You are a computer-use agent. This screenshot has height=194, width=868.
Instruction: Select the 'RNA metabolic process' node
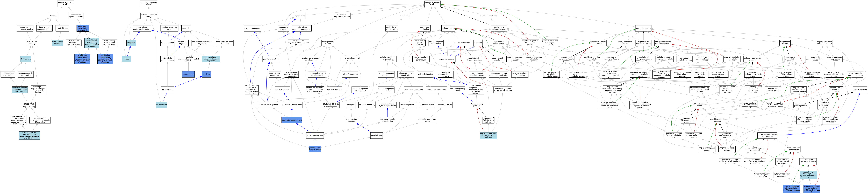point(699,105)
